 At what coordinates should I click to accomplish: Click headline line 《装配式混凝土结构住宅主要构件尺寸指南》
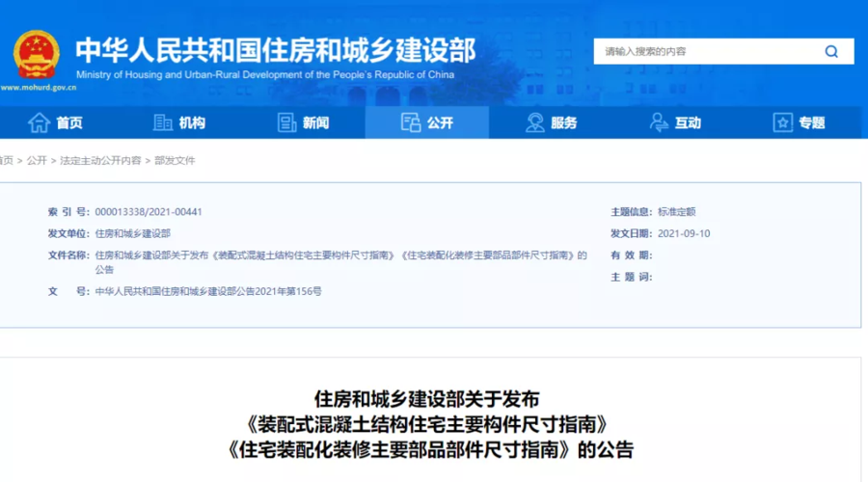pyautogui.click(x=427, y=424)
